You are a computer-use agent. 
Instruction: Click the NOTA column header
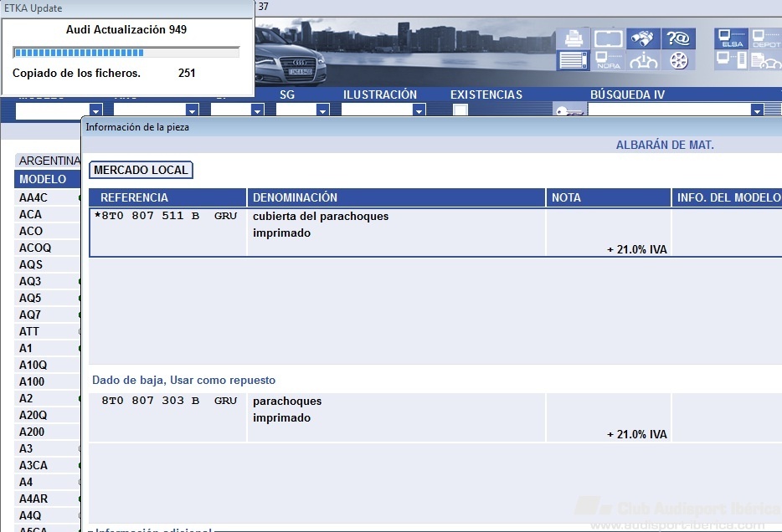(x=609, y=197)
